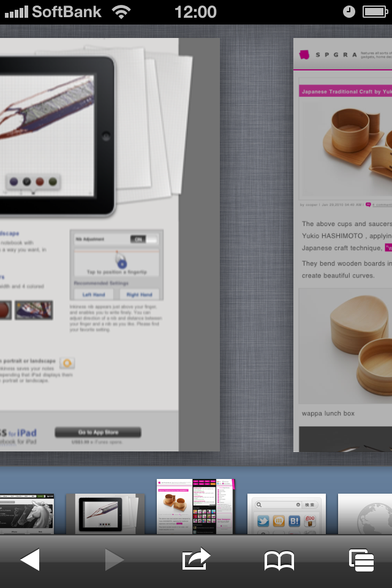The image size is (392, 588).
Task: Tap the Go to App Store button
Action: (98, 432)
